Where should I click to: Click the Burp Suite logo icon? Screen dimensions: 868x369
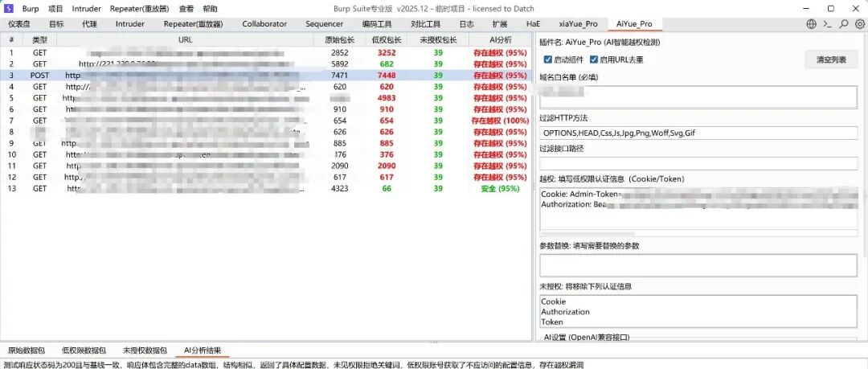(9, 8)
